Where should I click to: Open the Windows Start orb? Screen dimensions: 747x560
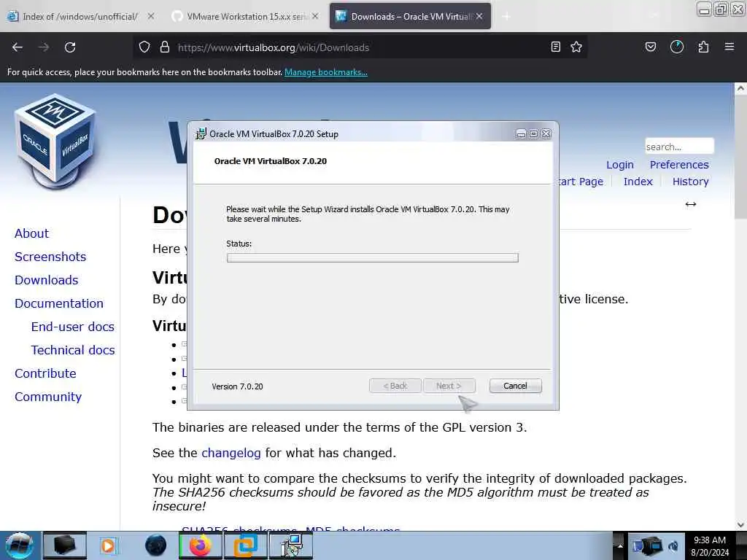20,545
